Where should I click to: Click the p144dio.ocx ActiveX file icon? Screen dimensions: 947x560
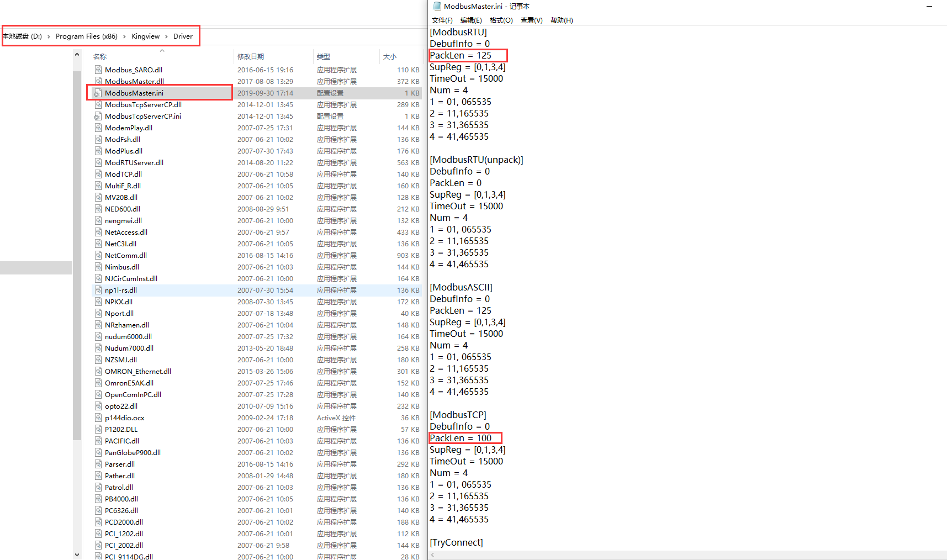click(98, 418)
